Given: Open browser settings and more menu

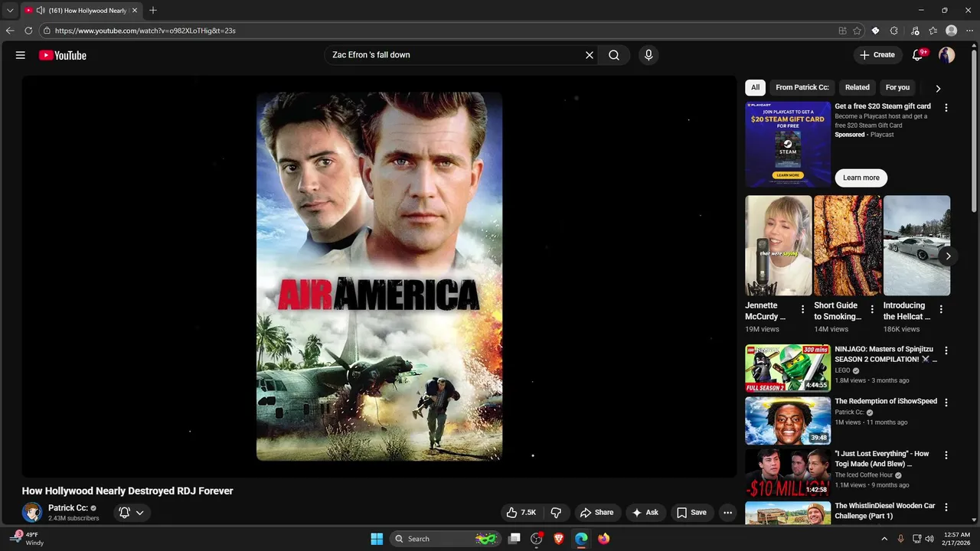Looking at the screenshot, I should pyautogui.click(x=969, y=31).
